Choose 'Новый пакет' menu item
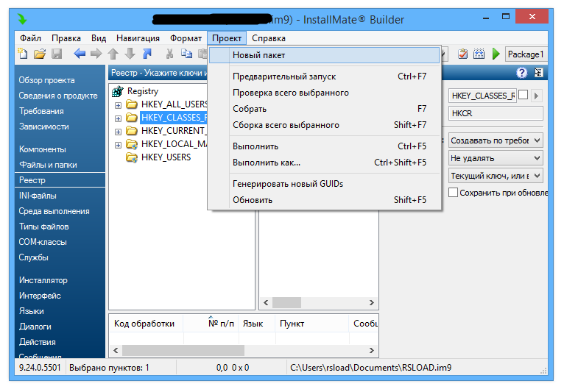578x392 pixels. [325, 55]
